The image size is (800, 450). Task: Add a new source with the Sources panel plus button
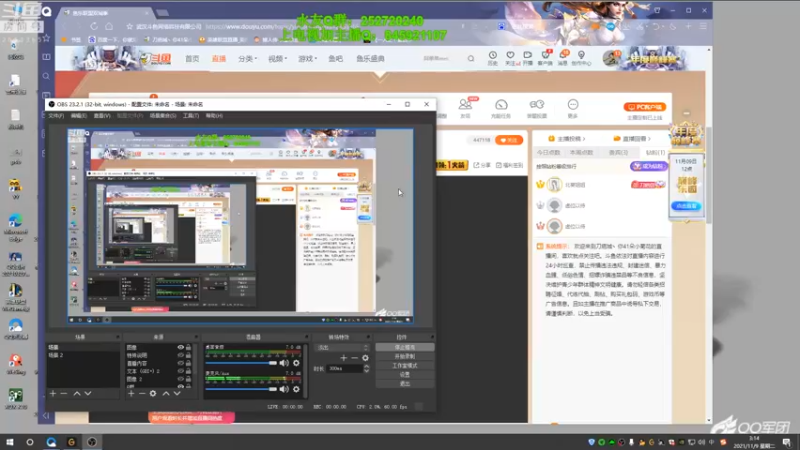click(x=131, y=394)
